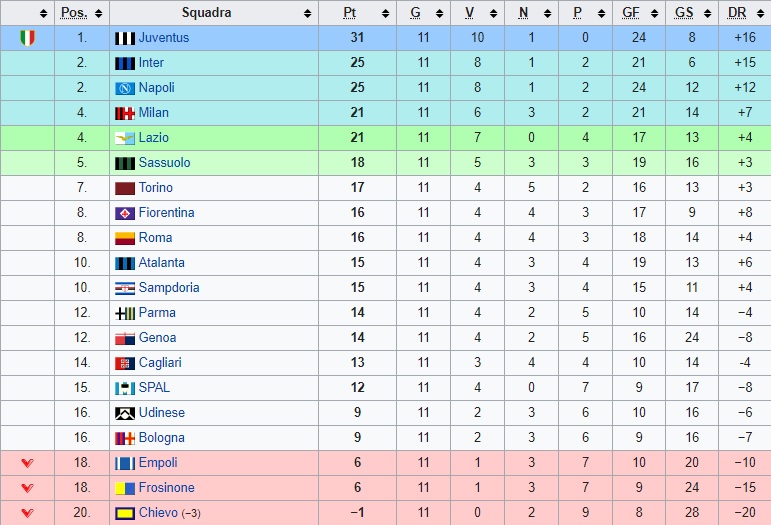Image resolution: width=771 pixels, height=525 pixels.
Task: Click the Udinese black-and-white flag icon
Action: click(x=125, y=413)
